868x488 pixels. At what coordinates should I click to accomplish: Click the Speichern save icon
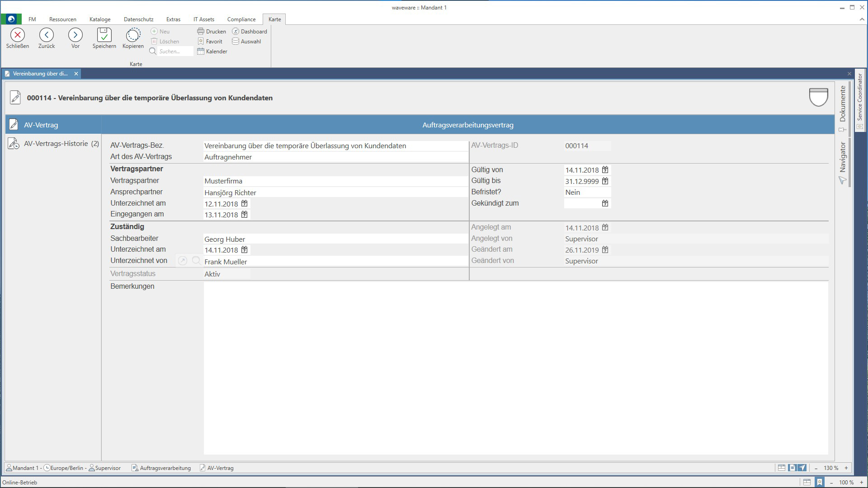click(104, 35)
